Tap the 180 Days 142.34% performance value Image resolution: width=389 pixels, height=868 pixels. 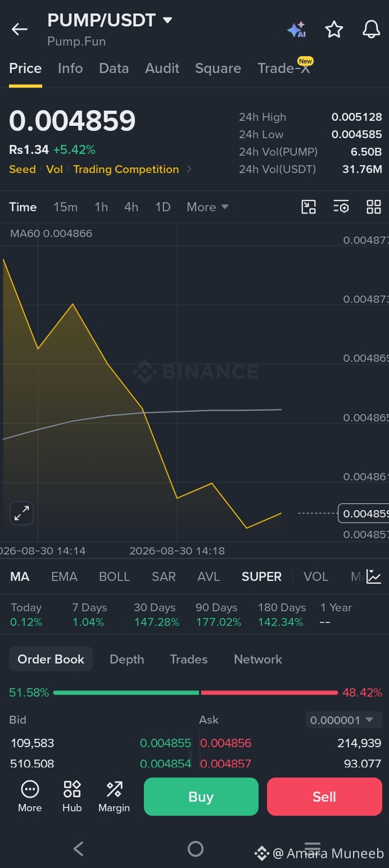point(281,622)
